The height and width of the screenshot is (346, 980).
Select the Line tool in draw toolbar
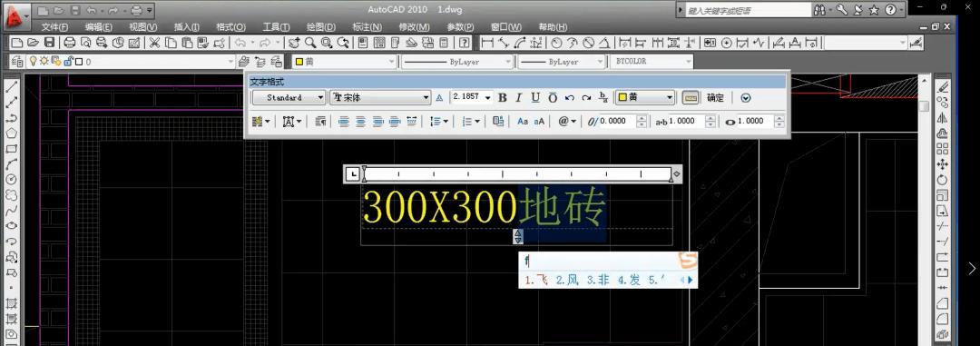tap(11, 87)
